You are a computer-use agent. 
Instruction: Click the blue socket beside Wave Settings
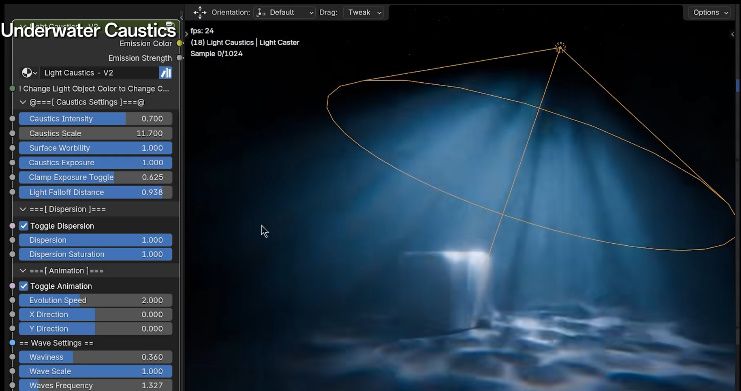tap(12, 343)
